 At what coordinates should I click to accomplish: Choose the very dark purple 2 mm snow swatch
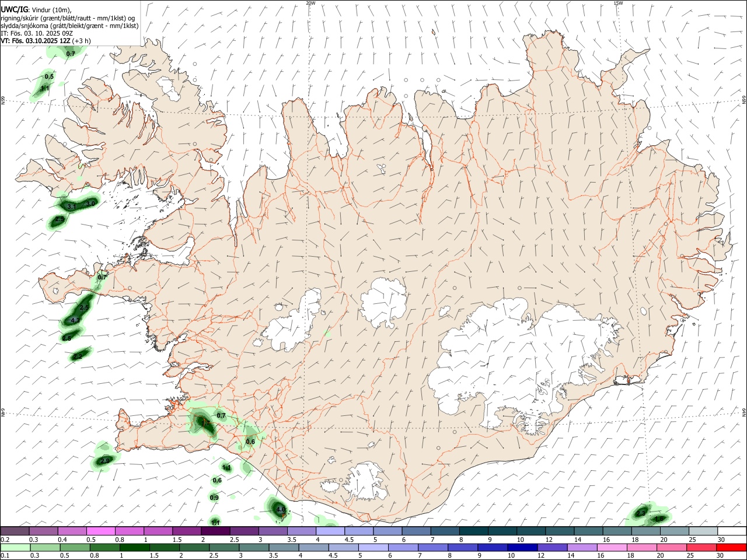point(215,531)
